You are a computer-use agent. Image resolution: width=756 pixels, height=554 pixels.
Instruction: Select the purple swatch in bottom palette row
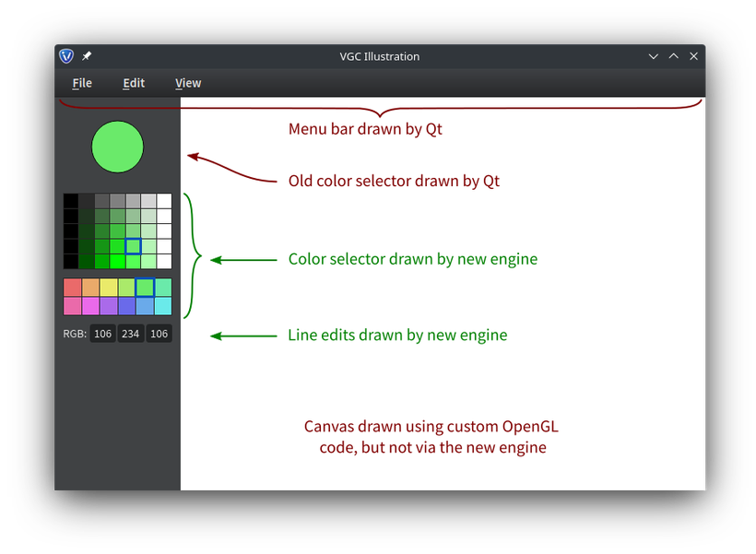(109, 306)
